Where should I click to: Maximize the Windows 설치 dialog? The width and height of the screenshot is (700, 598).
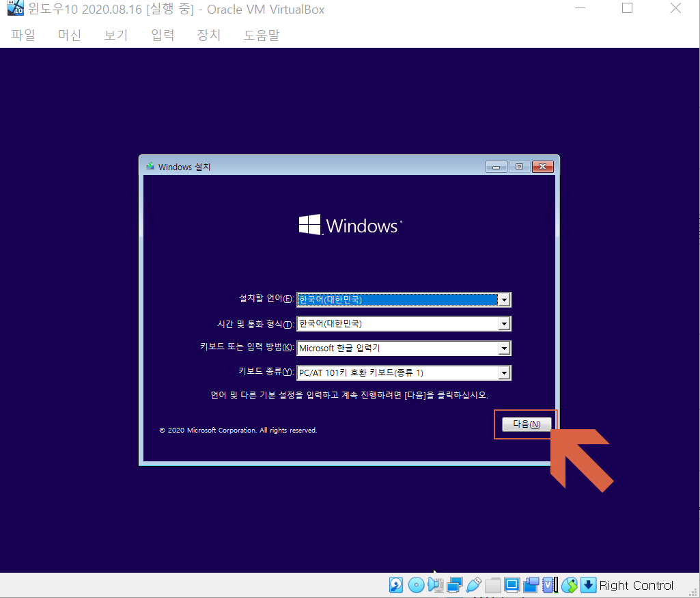pos(519,167)
